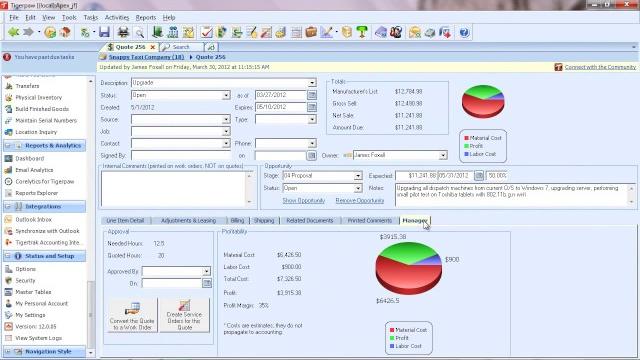Click Convert this Quote to a Work Order

click(133, 315)
